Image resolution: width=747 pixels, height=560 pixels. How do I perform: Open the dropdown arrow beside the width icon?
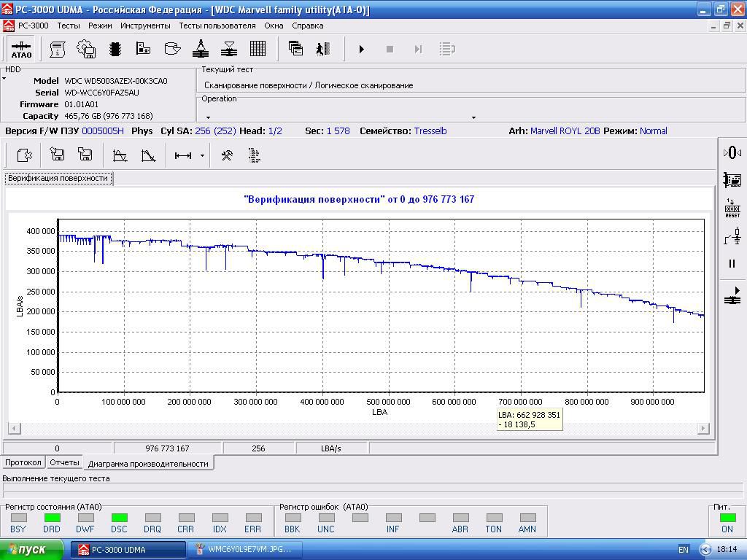[x=202, y=155]
